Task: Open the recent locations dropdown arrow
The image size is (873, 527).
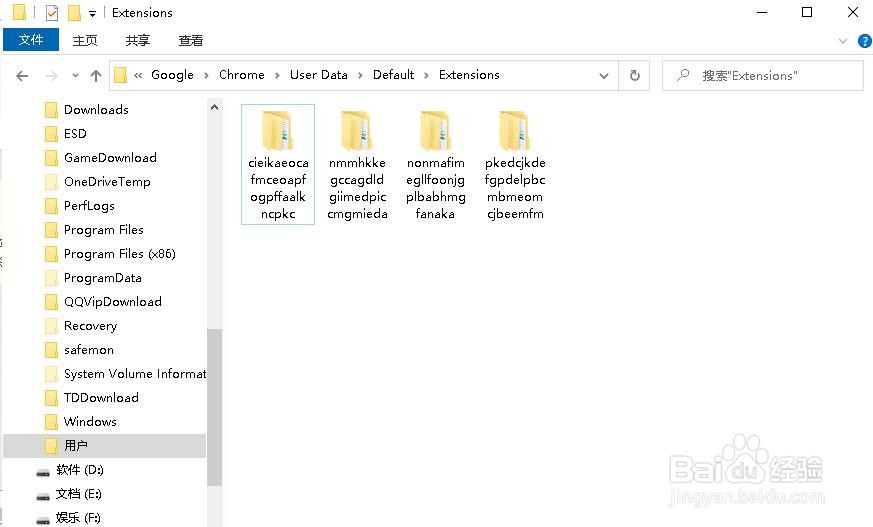Action: click(x=75, y=76)
